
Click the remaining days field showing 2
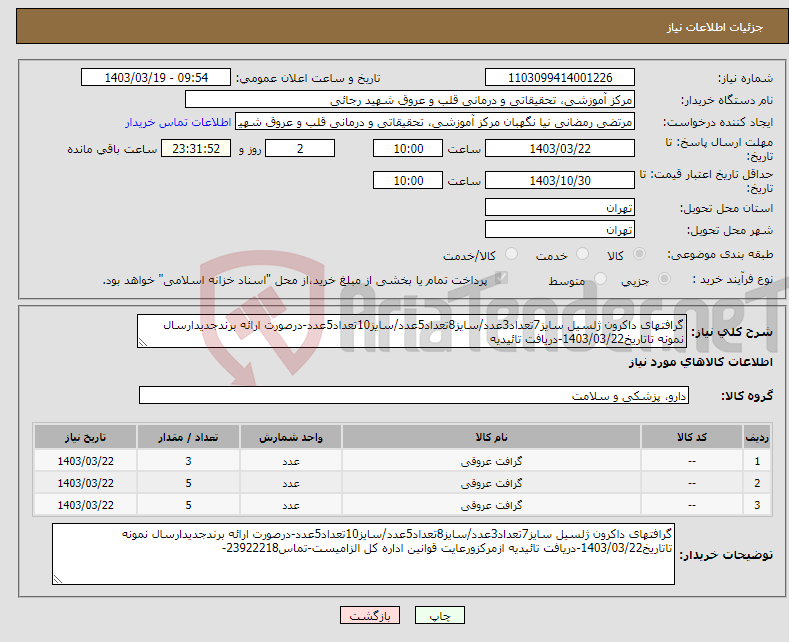300,148
